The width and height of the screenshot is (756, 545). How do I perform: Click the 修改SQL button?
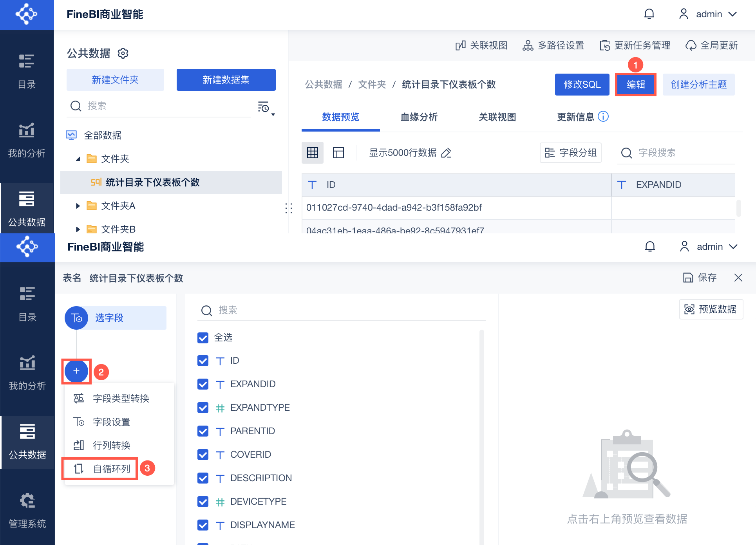(582, 85)
